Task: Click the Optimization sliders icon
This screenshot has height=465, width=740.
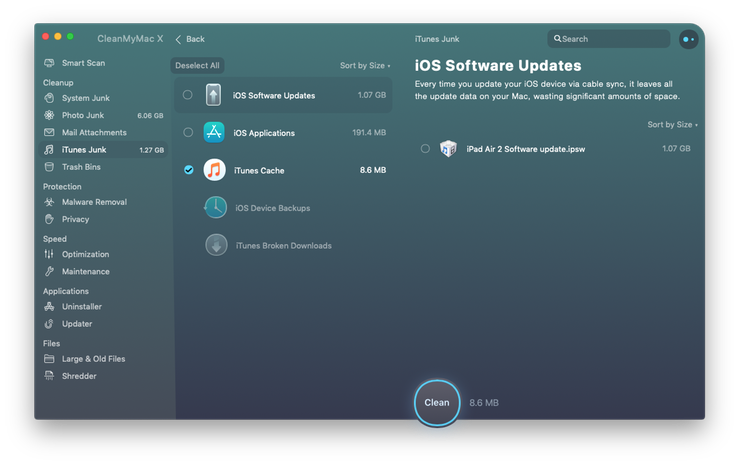Action: point(49,254)
